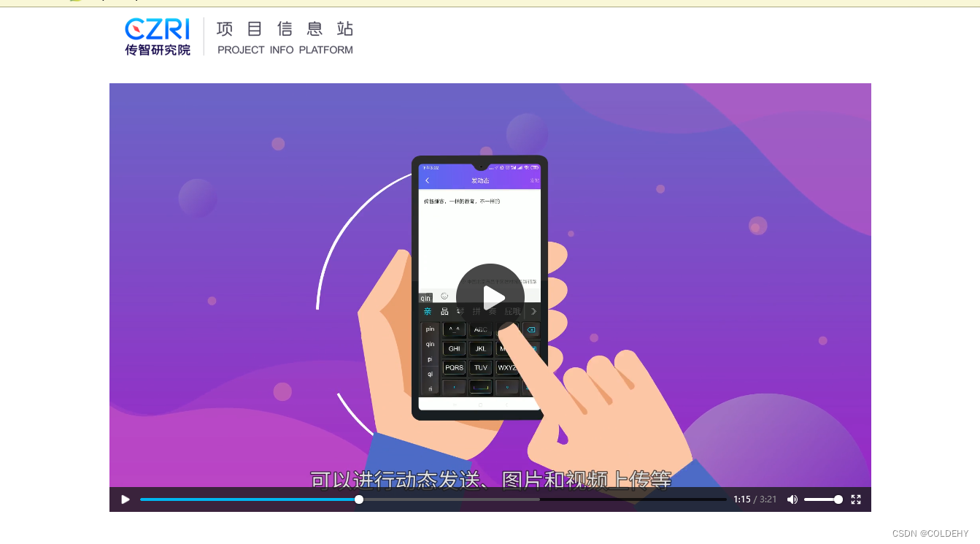Click the CZRI 传智研究院 logo
The width and height of the screenshot is (980, 544).
click(158, 37)
